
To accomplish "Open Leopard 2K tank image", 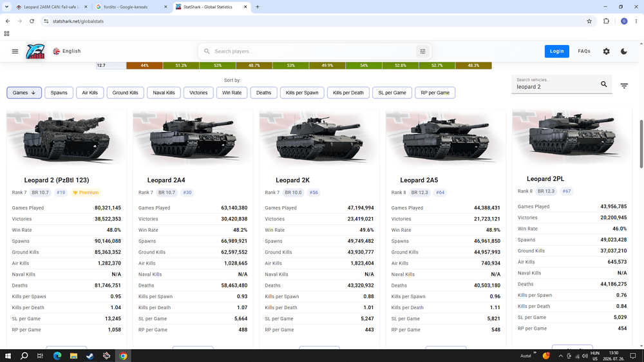I will click(319, 138).
